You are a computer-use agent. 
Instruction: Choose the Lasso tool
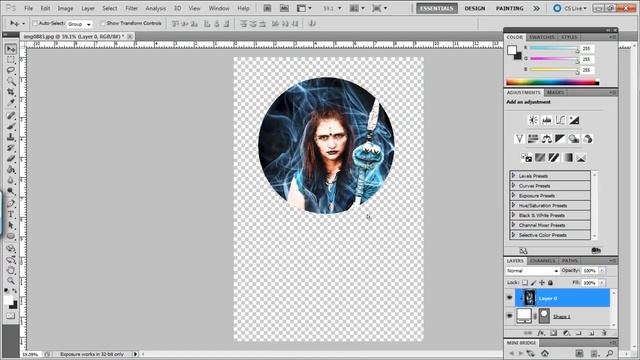(x=11, y=70)
